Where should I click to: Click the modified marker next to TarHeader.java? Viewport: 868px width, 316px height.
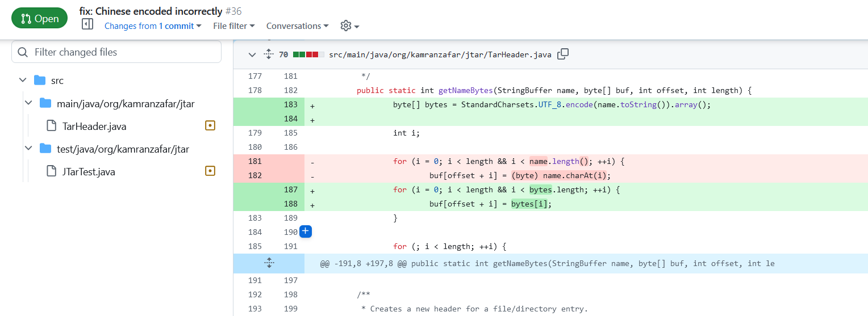click(x=210, y=126)
